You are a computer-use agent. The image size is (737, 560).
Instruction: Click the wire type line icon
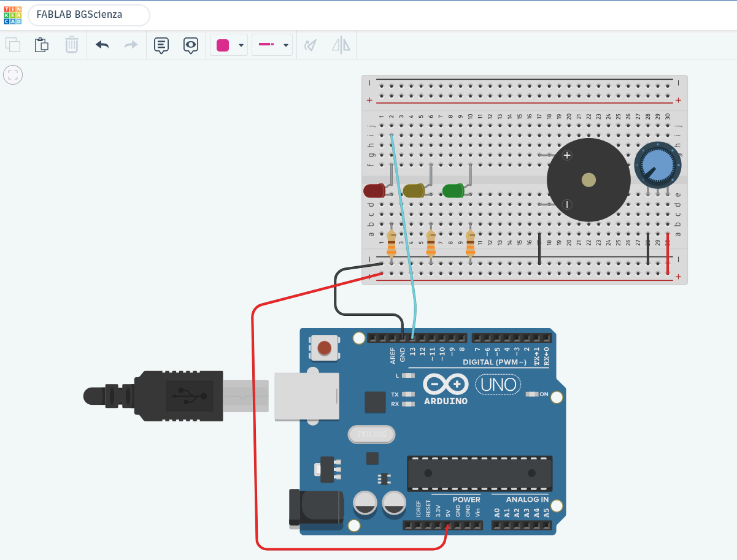click(x=266, y=45)
